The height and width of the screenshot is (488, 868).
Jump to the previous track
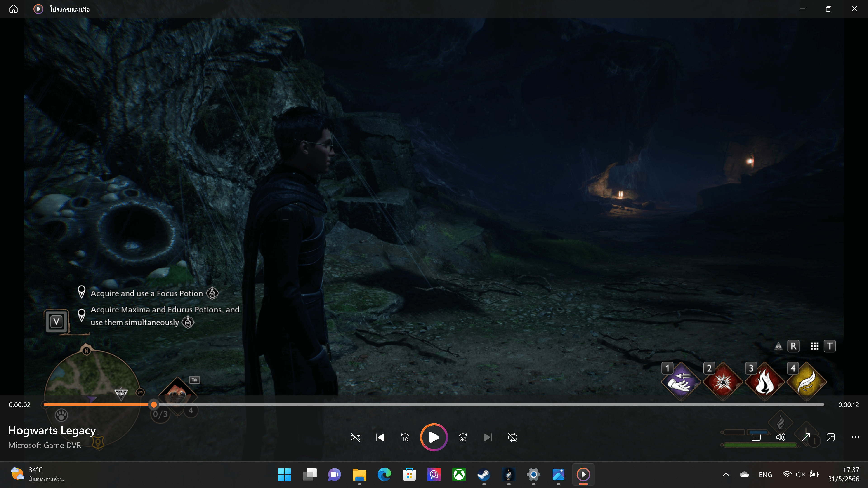coord(380,437)
